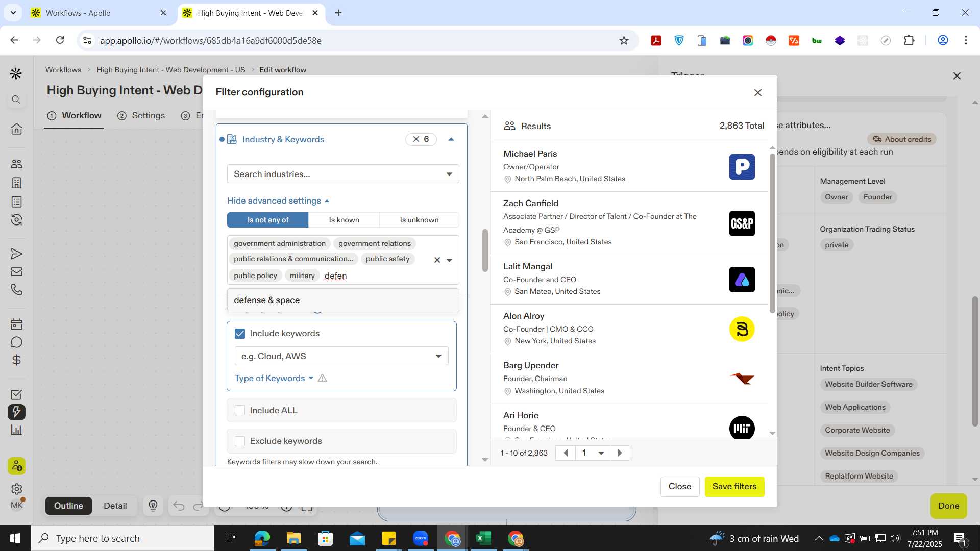Click yellow add-user icon in sidebar
This screenshot has width=980, height=551.
coord(16,466)
